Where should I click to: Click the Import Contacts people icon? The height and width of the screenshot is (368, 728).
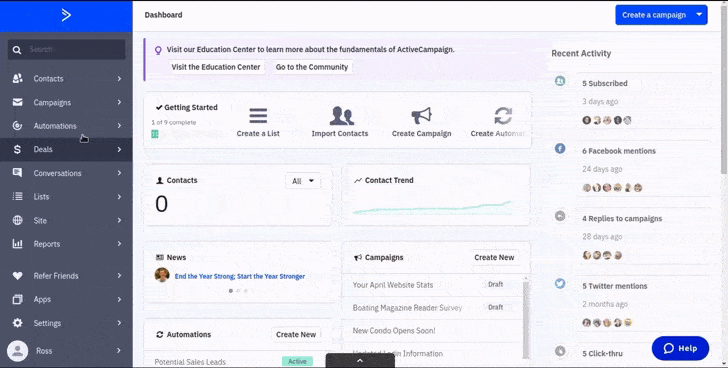342,116
